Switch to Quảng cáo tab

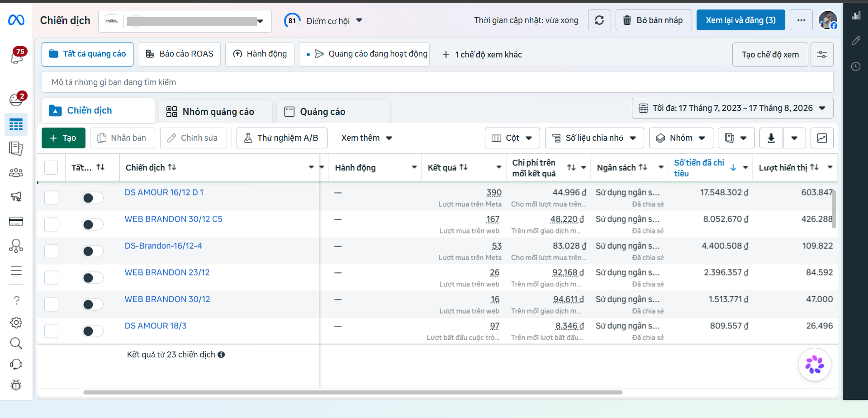pos(333,112)
